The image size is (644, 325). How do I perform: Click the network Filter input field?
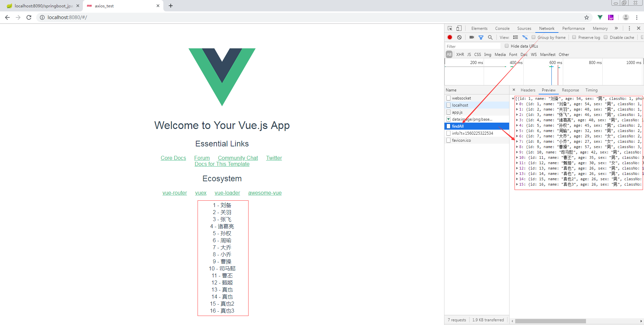(473, 46)
